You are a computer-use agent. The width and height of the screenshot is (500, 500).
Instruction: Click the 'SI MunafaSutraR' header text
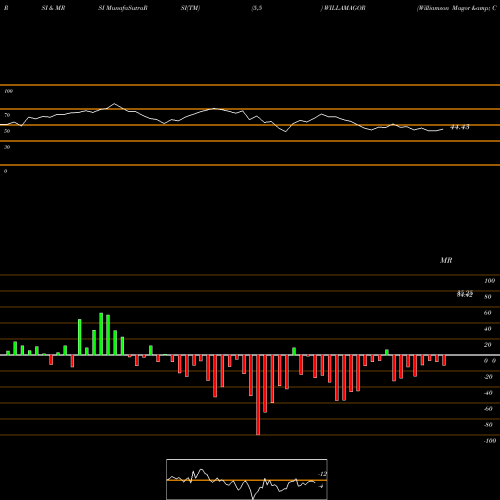click(123, 8)
